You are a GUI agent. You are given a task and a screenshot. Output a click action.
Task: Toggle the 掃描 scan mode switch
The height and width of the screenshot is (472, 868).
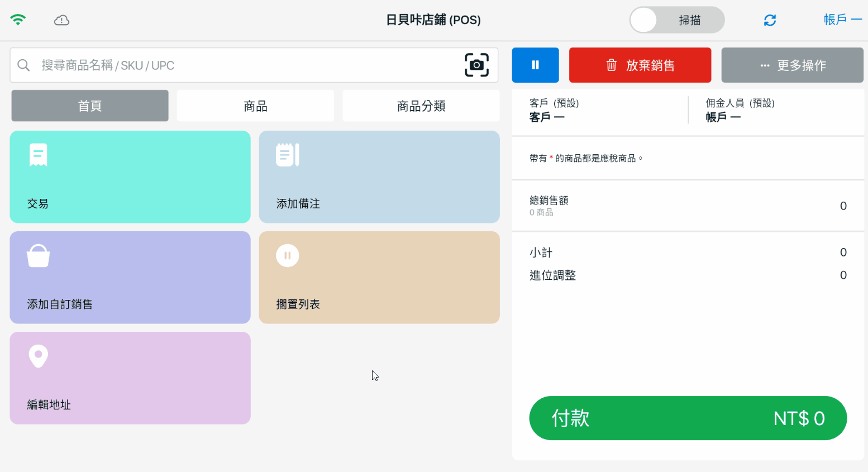click(676, 20)
